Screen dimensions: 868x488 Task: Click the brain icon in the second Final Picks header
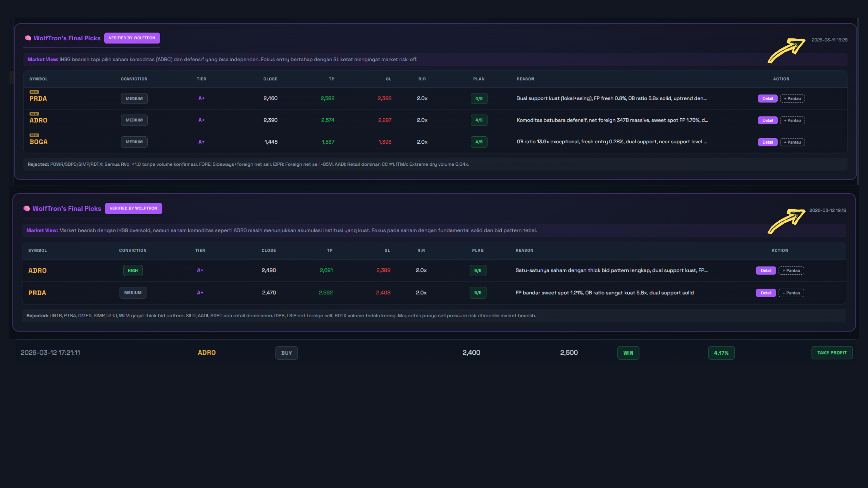pyautogui.click(x=27, y=208)
